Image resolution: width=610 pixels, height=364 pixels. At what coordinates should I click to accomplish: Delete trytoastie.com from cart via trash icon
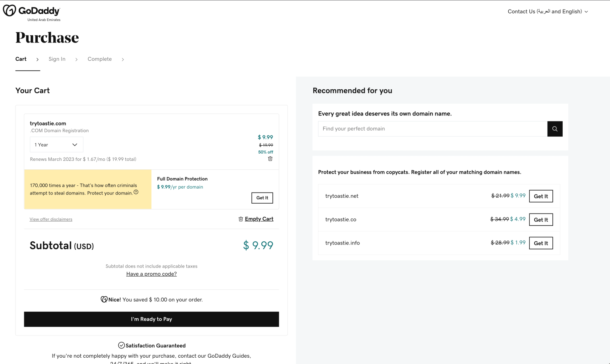[x=270, y=159]
